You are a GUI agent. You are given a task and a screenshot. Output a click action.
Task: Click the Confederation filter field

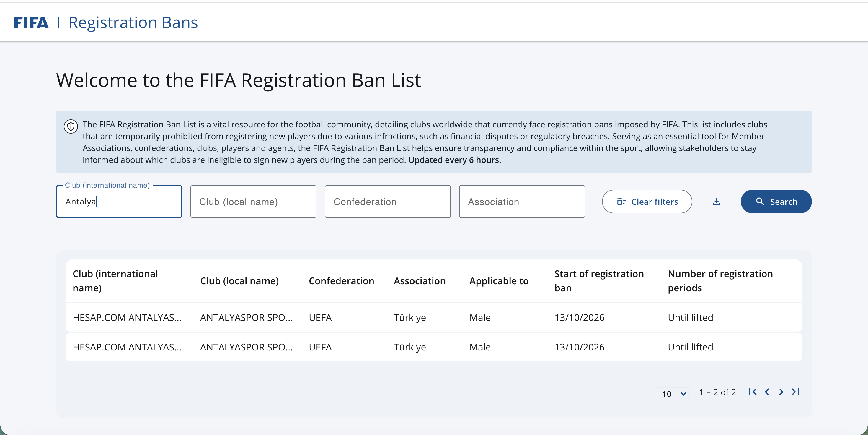[387, 202]
